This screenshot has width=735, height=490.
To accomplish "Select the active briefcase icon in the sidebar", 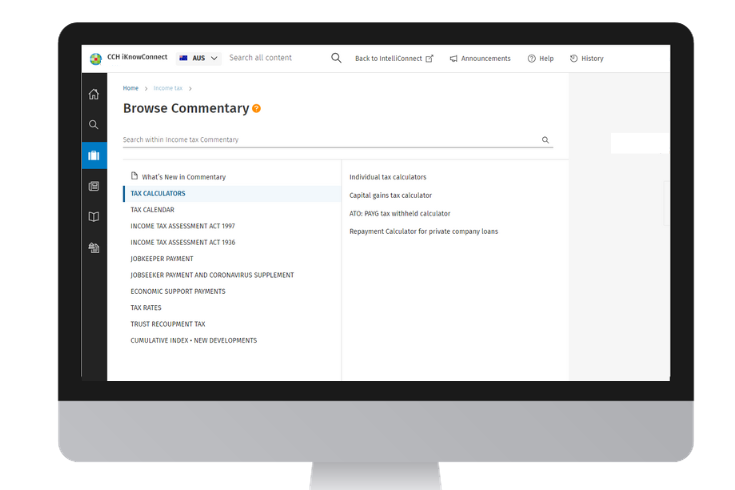I will tap(94, 155).
